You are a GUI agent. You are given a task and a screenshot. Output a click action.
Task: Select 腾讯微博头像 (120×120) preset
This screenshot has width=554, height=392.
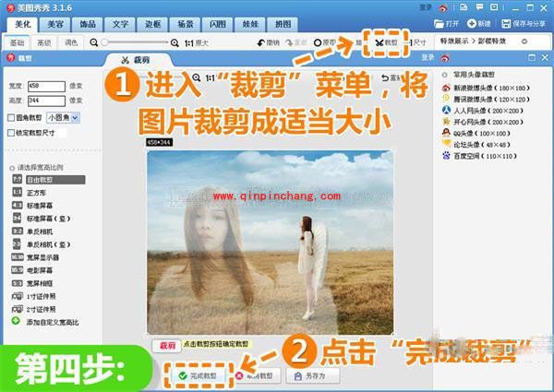[x=487, y=99]
